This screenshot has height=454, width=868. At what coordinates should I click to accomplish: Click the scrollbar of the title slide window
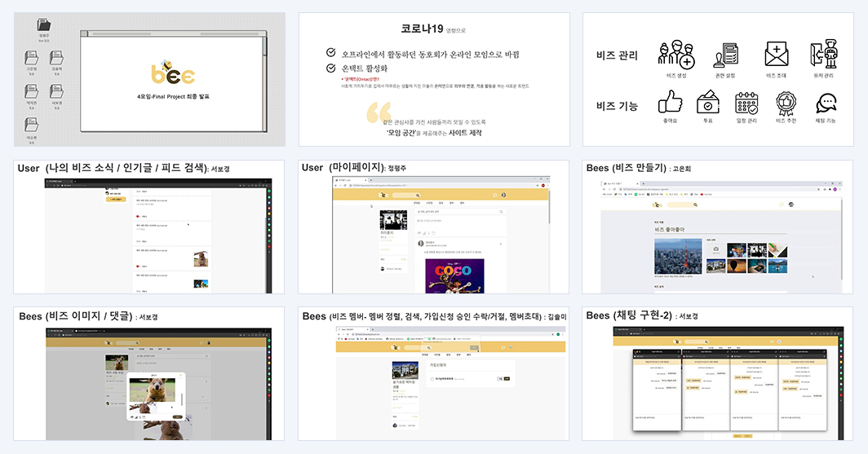coord(264,83)
